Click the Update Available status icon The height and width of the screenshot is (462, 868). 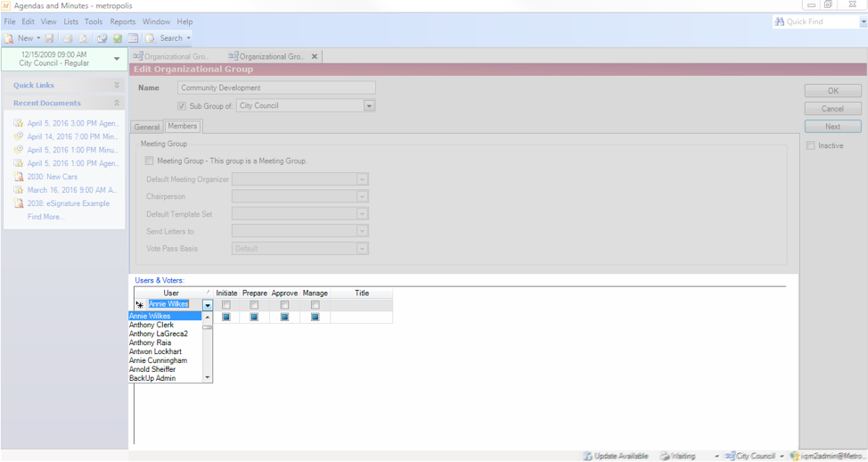(x=587, y=456)
